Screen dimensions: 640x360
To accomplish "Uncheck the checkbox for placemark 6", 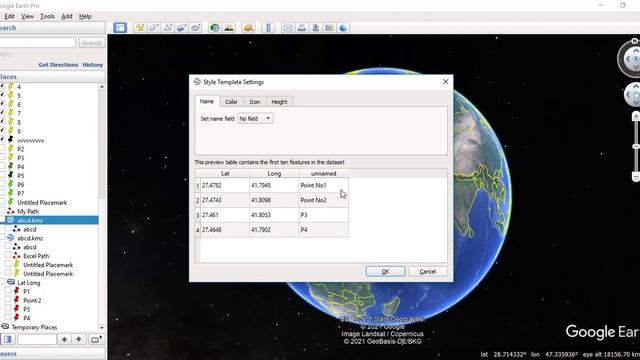I will (2, 104).
